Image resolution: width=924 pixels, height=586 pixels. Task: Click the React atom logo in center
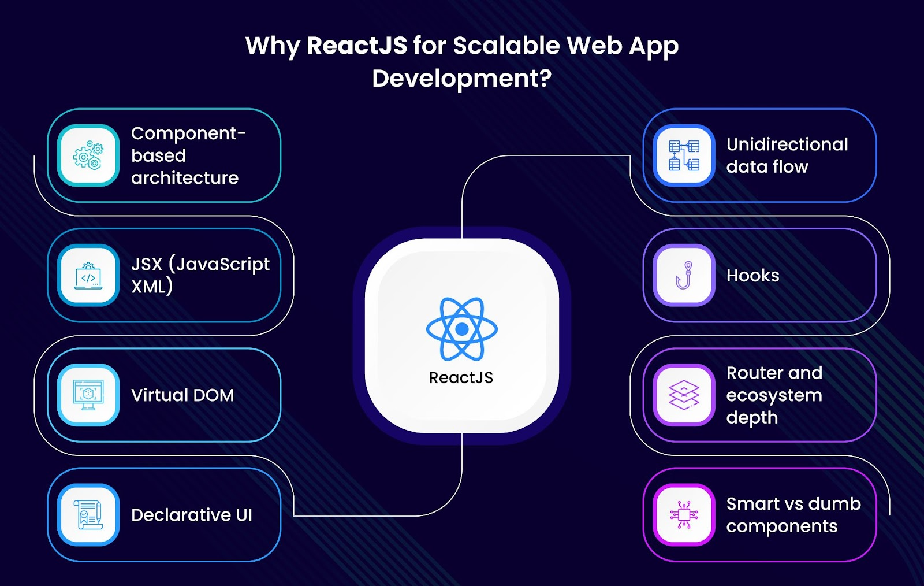tap(461, 329)
